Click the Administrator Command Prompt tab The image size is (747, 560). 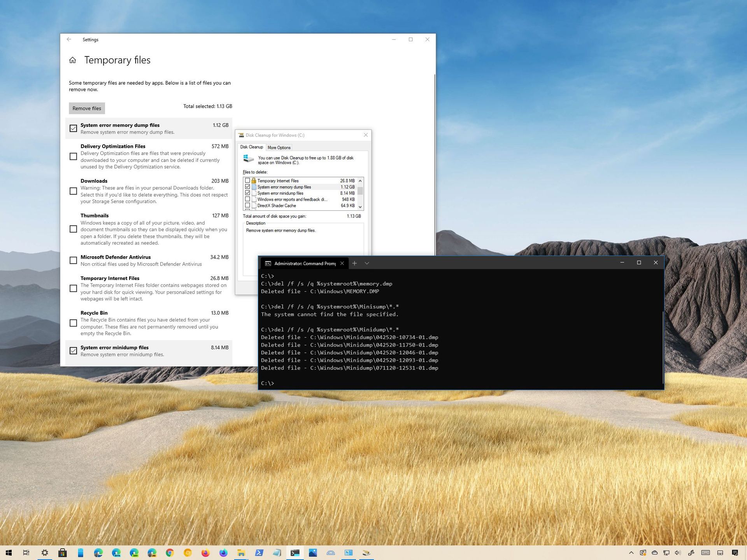pyautogui.click(x=300, y=262)
